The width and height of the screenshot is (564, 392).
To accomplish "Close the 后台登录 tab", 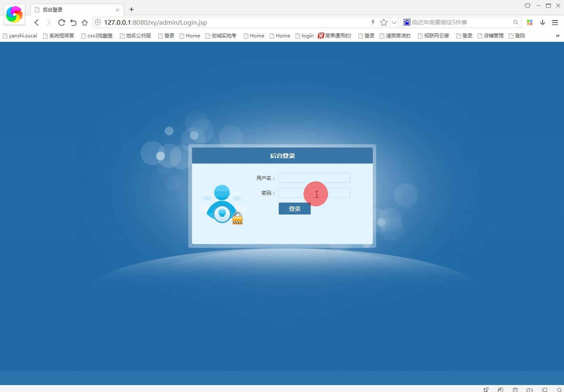I will tap(118, 10).
